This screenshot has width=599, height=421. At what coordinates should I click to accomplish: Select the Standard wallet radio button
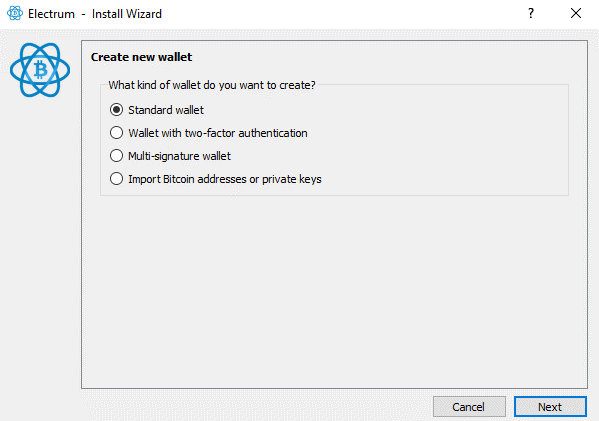(116, 110)
